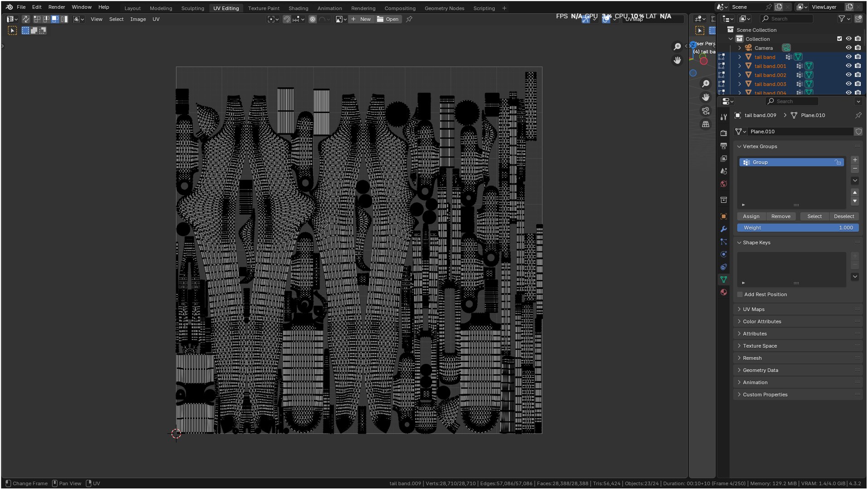Add a new vertex group with plus

(855, 160)
